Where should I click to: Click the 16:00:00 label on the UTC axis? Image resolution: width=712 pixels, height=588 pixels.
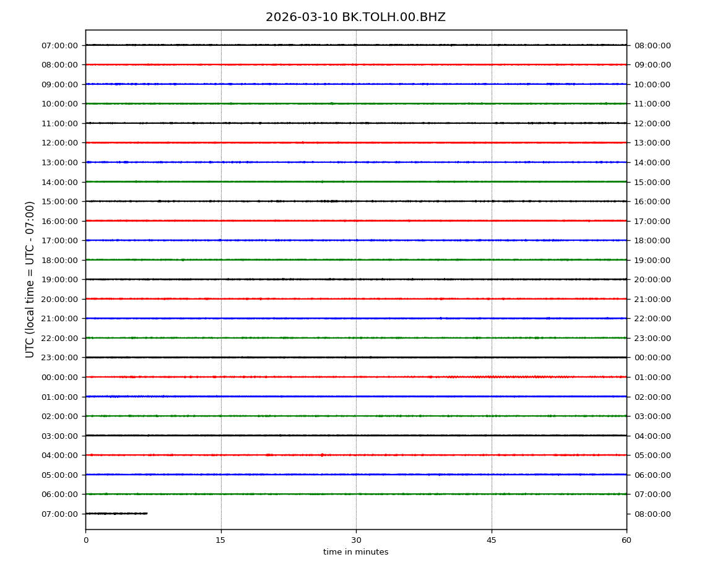pos(59,221)
